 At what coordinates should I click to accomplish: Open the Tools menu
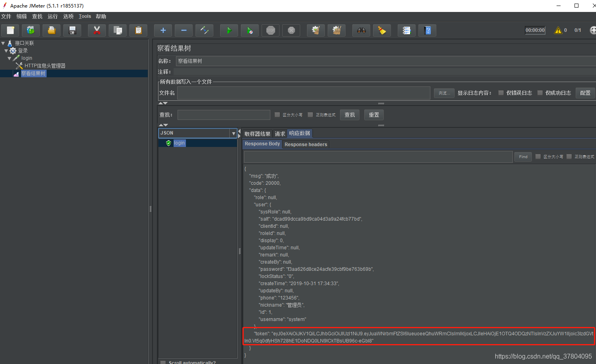85,16
